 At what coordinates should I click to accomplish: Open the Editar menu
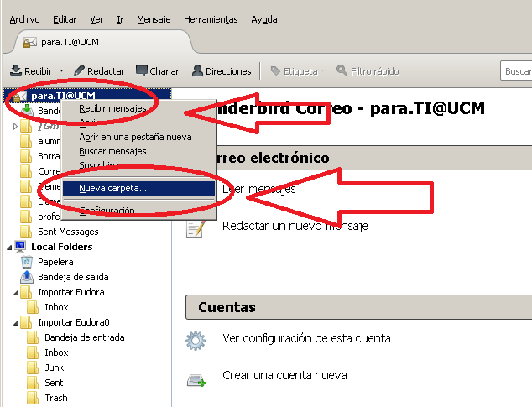click(x=65, y=19)
